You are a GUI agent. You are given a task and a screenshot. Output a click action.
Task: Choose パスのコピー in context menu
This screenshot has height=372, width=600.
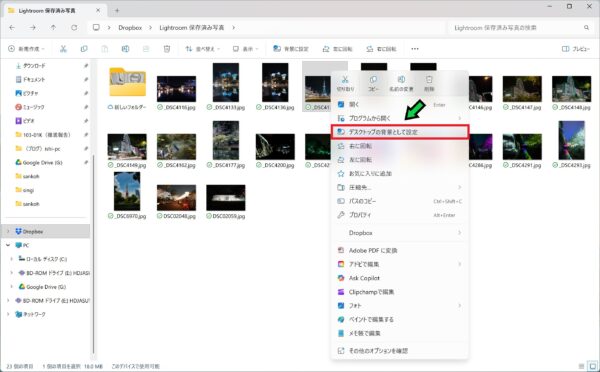tap(400, 201)
